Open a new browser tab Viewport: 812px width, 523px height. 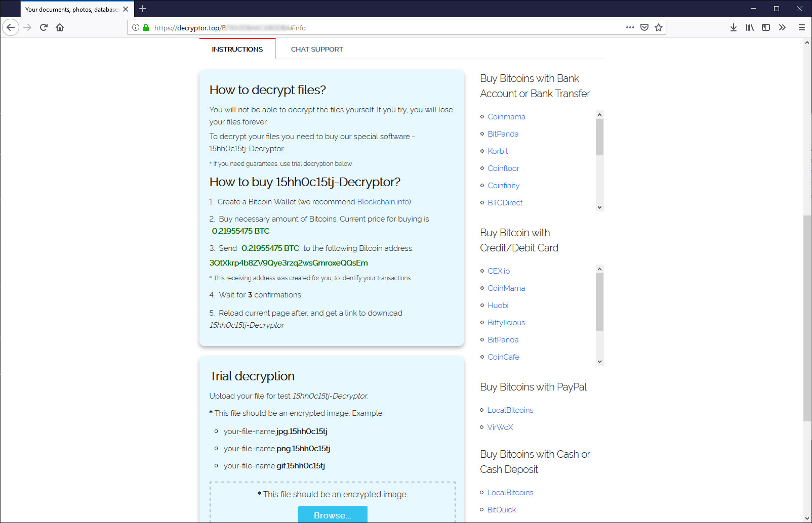click(x=143, y=9)
